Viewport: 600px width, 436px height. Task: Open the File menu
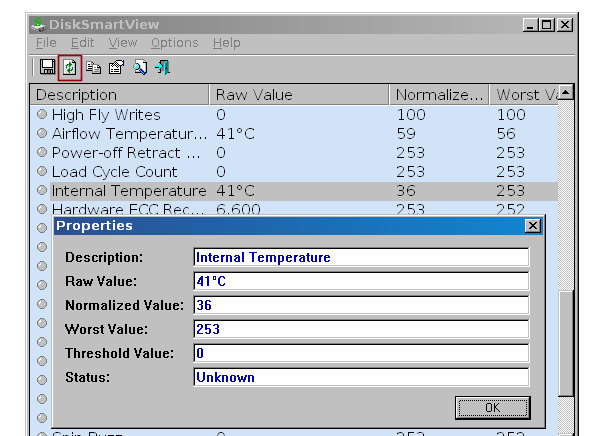[46, 42]
